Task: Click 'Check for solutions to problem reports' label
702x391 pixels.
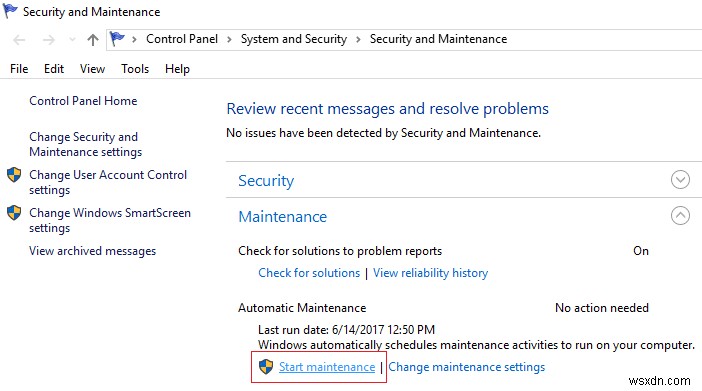Action: [340, 251]
